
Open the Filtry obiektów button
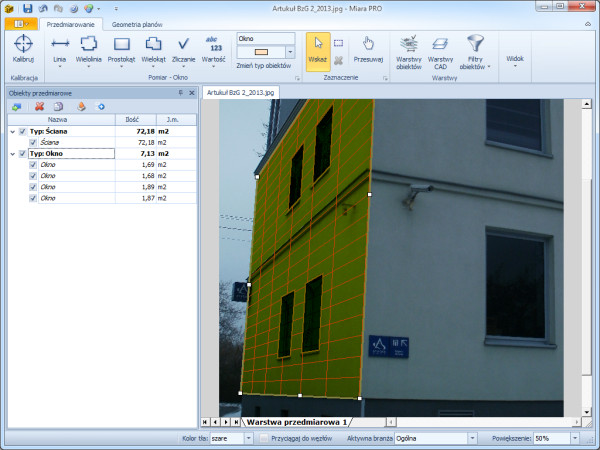475,50
